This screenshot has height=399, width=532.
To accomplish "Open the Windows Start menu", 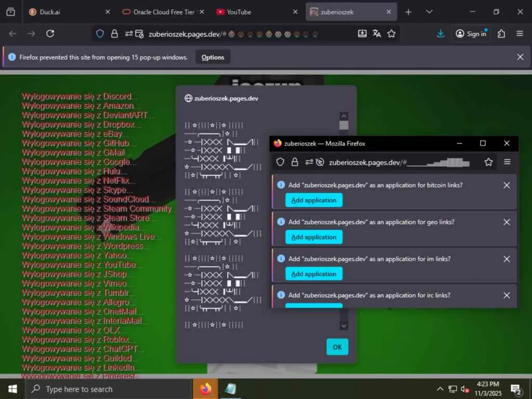I will (12, 389).
